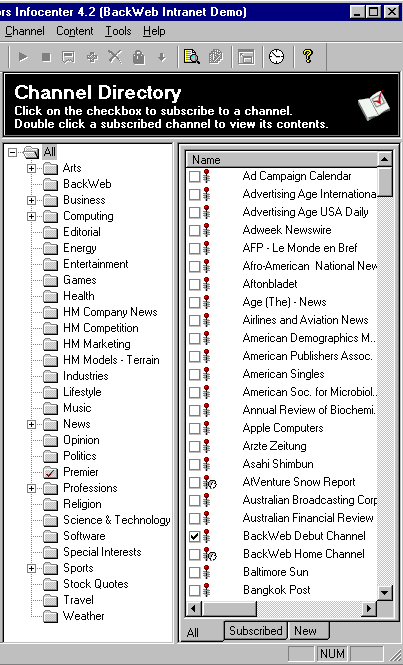Click the horizontal scroll left arrow
This screenshot has height=665, width=403.
[193, 609]
